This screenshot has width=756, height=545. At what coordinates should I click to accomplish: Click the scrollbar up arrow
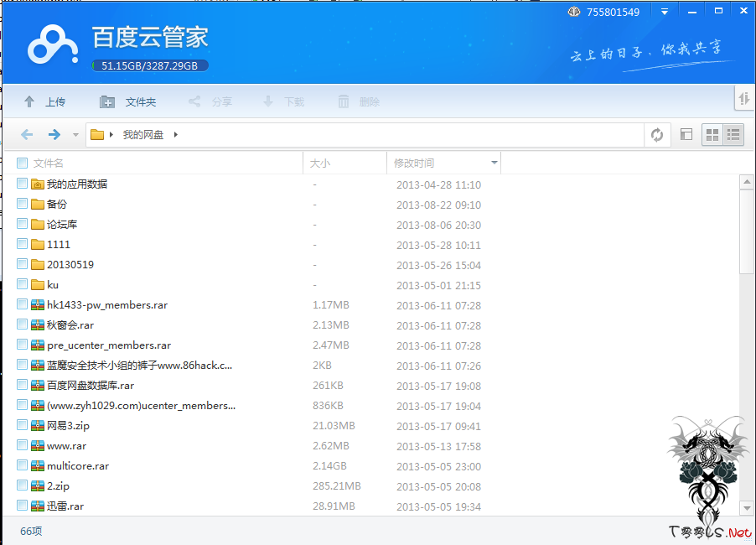747,182
